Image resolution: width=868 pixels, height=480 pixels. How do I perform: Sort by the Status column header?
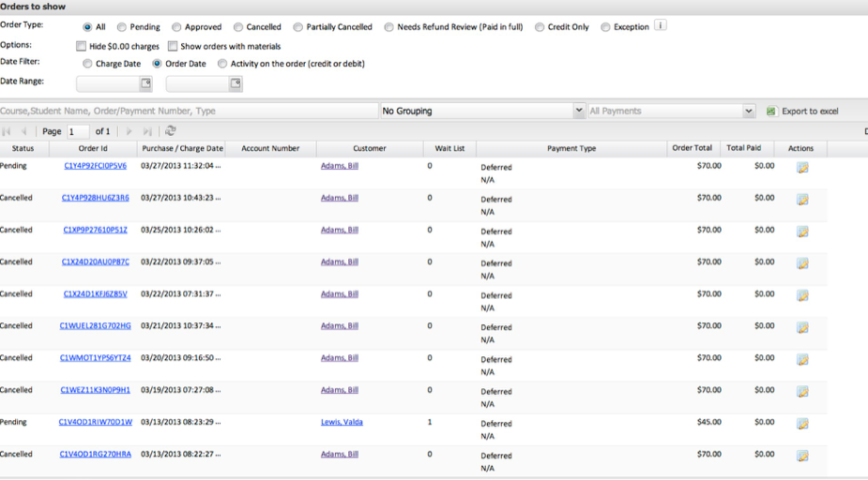coord(23,148)
